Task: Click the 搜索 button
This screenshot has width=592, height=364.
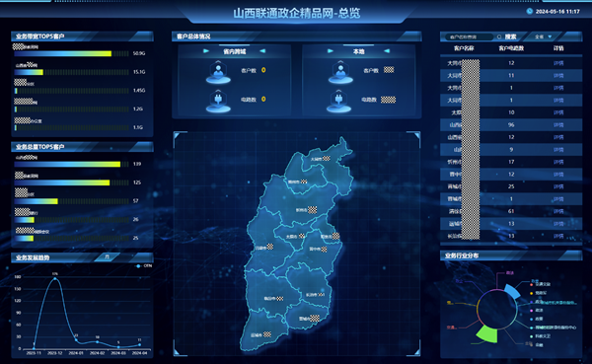Action: (x=510, y=36)
